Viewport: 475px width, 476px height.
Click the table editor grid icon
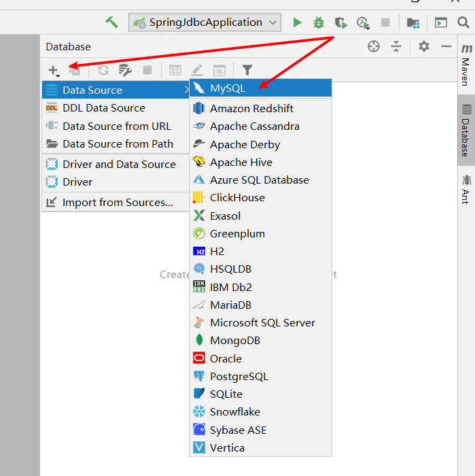(175, 71)
